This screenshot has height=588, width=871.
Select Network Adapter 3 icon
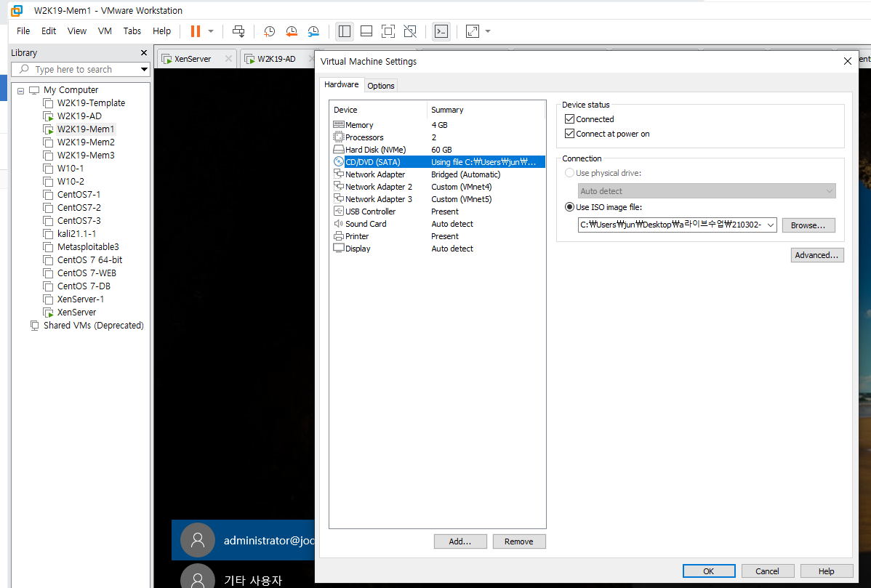coord(338,198)
